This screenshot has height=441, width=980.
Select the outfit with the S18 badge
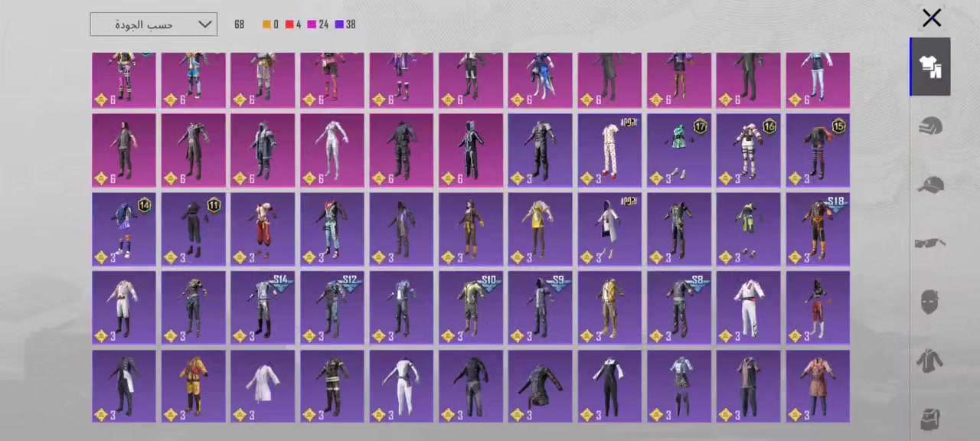[x=818, y=228]
